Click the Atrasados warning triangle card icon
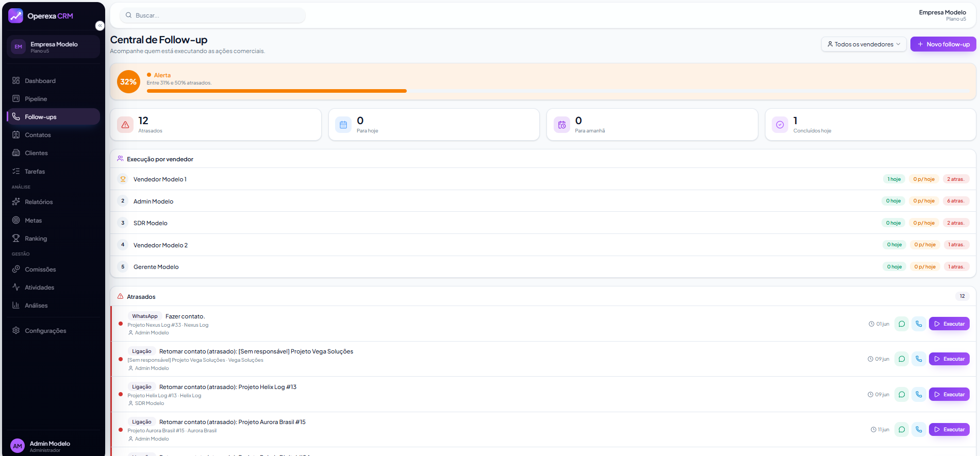 tap(125, 125)
